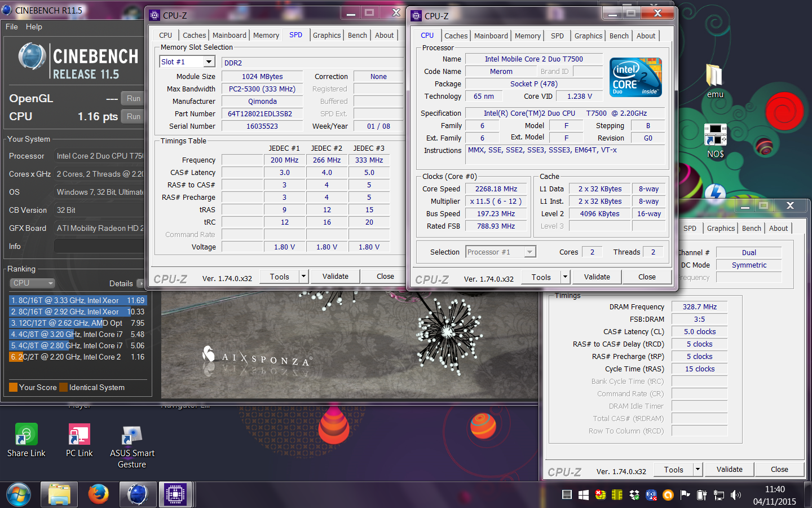Viewport: 812px width, 508px height.
Task: Click the SIM card error tray icon
Action: tap(601, 495)
